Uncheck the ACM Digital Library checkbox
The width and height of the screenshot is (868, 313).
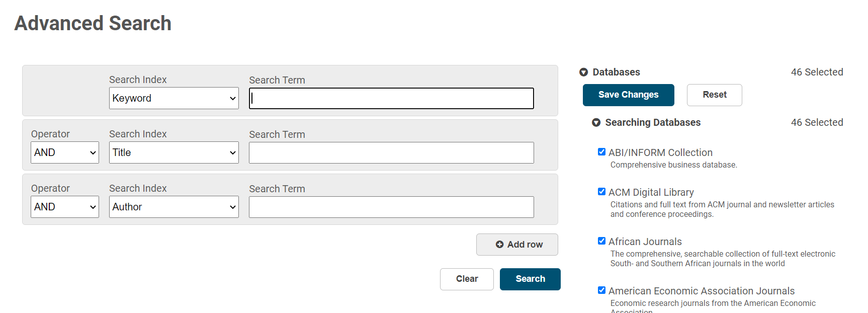(601, 192)
